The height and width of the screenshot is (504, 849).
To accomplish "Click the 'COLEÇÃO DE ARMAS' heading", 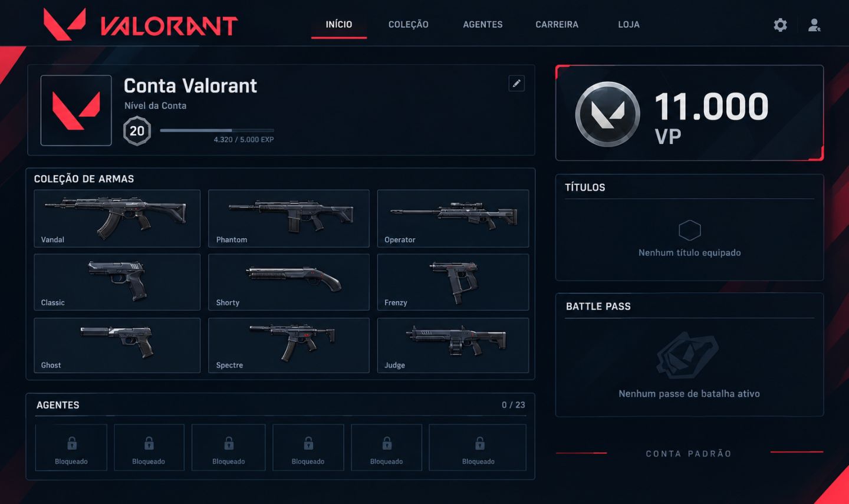I will (x=84, y=179).
